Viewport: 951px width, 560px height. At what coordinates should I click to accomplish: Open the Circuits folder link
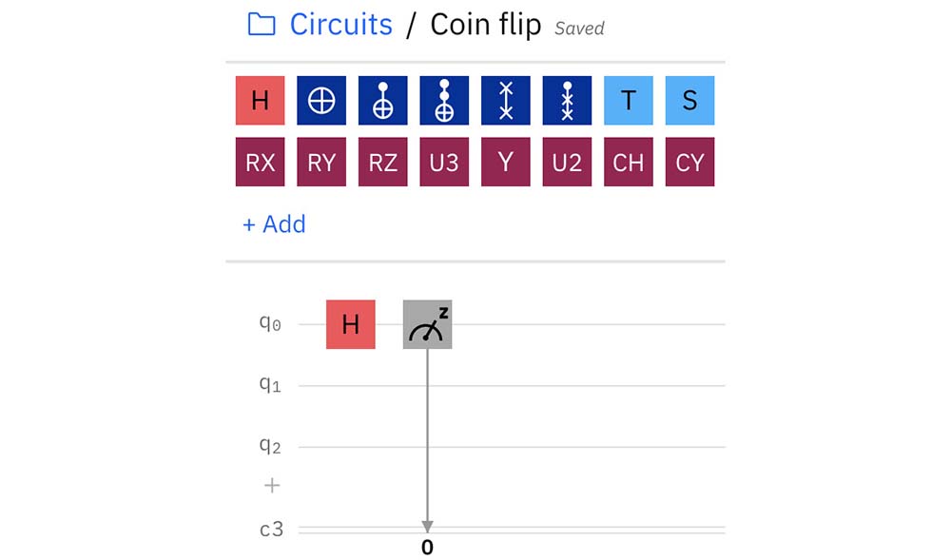[x=340, y=25]
